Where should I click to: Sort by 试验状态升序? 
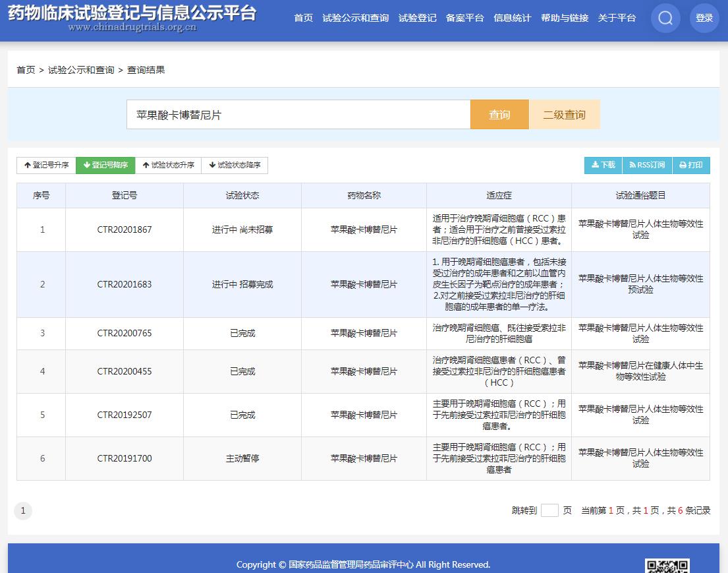168,165
